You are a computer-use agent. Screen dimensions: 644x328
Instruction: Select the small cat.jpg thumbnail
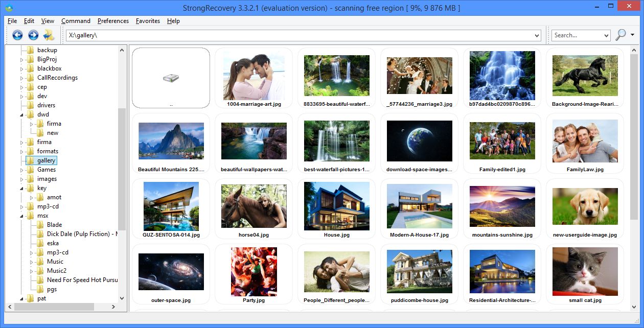(x=585, y=274)
